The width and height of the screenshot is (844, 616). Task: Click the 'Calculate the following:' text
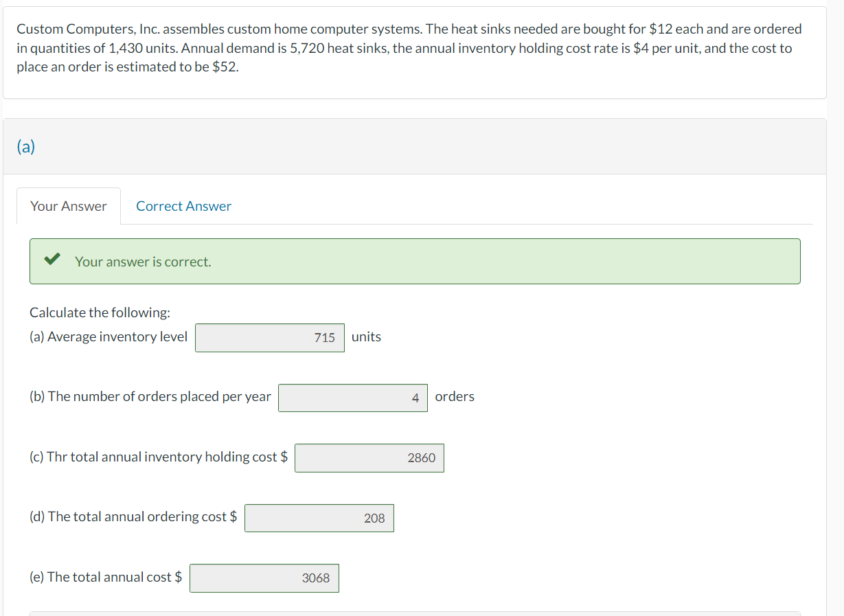100,312
